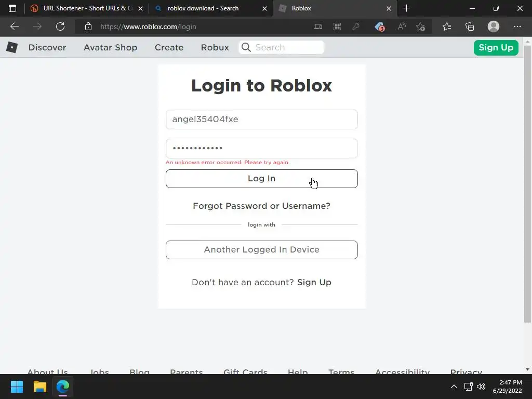This screenshot has width=532, height=399.
Task: Click the Sign Up link below the form
Action: (x=314, y=282)
